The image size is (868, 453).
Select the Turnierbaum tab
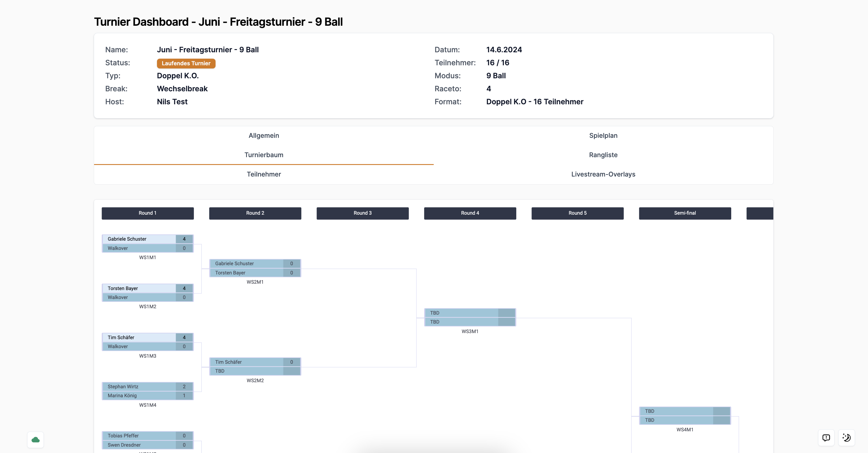(263, 155)
